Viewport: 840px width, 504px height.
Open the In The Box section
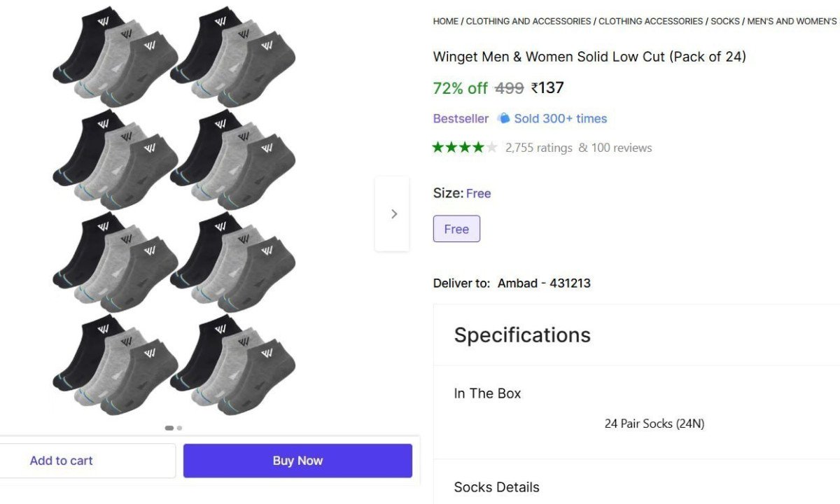click(487, 393)
